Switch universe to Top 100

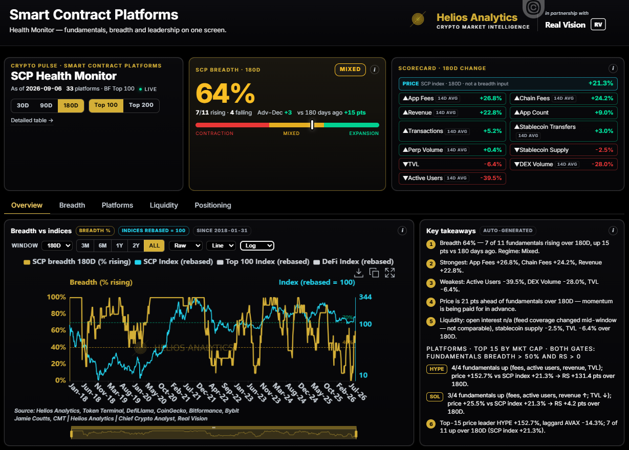106,105
